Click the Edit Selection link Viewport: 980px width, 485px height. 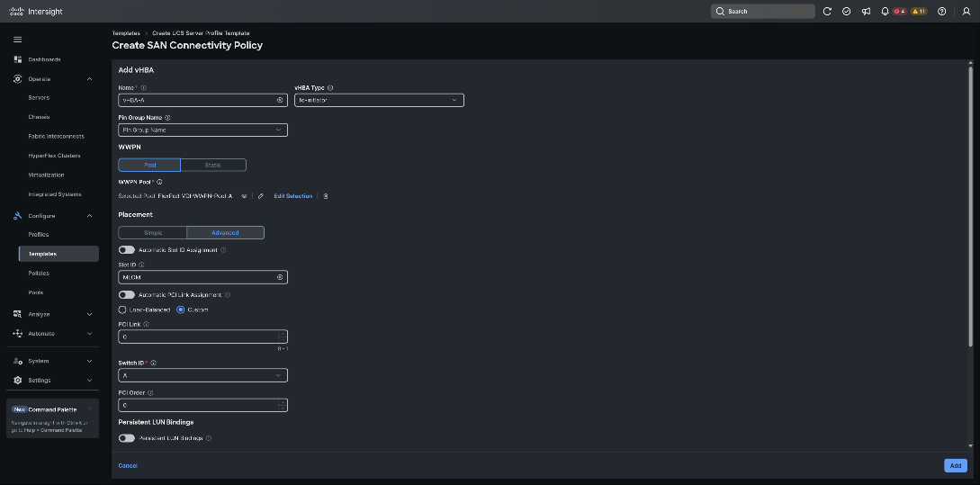click(x=293, y=196)
